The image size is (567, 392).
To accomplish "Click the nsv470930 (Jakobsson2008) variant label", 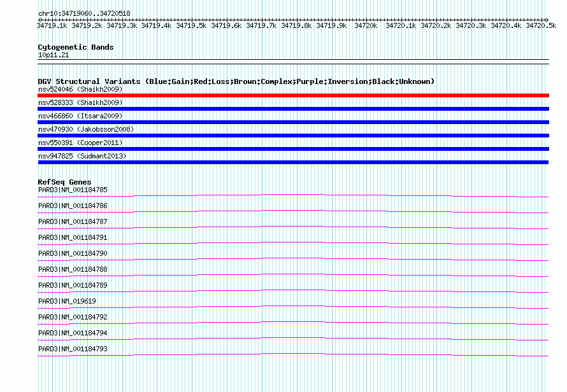I will pos(86,129).
